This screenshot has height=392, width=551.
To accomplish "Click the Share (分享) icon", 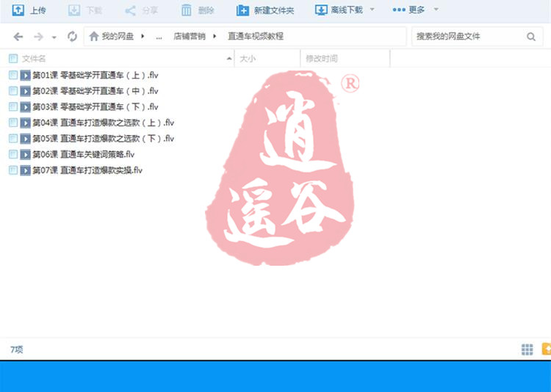I will tap(130, 10).
